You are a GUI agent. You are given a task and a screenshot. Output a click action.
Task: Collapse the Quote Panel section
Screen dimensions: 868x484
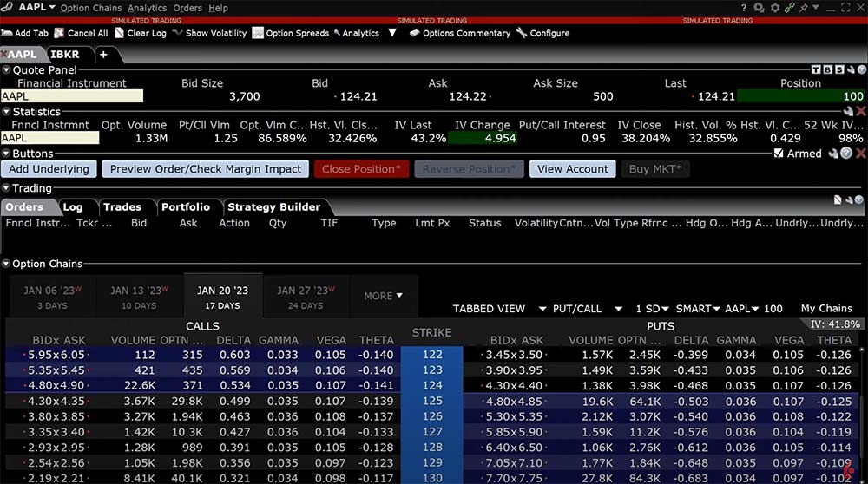6,70
